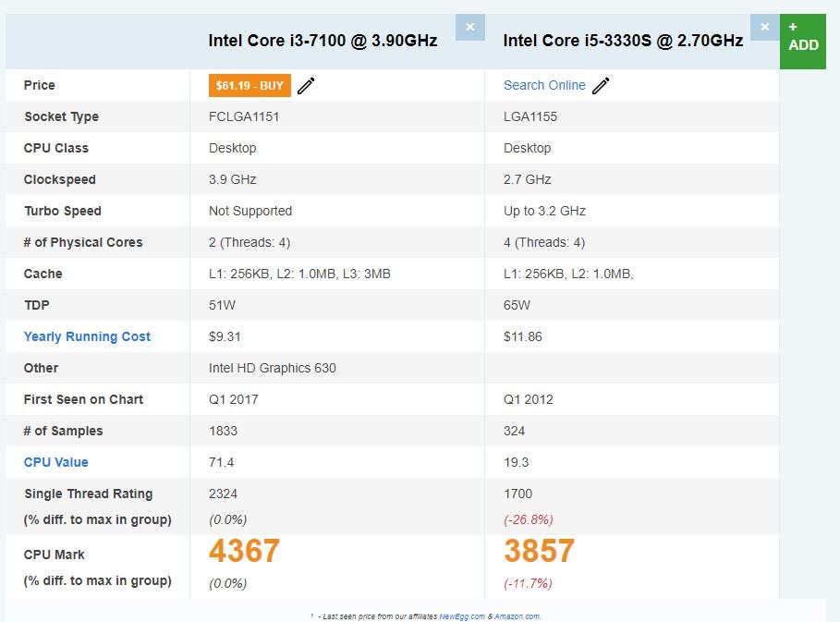The image size is (840, 622).
Task: Open the Yearly Running Cost link
Action: (87, 336)
